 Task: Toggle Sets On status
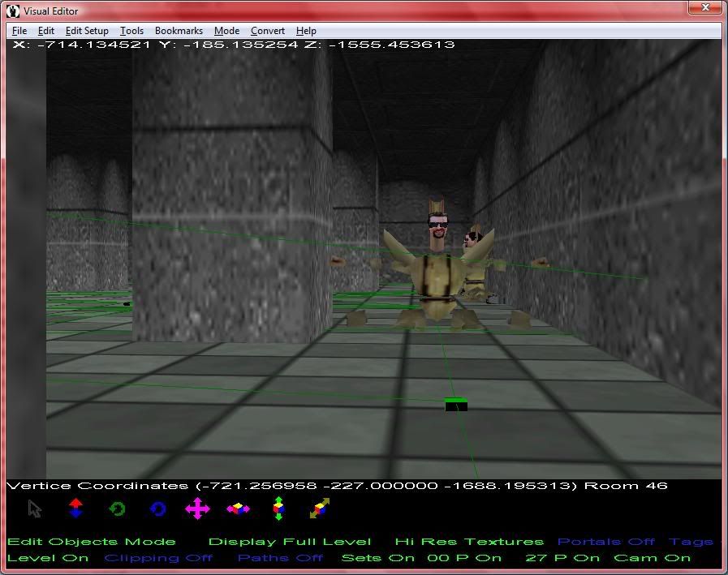[378, 558]
